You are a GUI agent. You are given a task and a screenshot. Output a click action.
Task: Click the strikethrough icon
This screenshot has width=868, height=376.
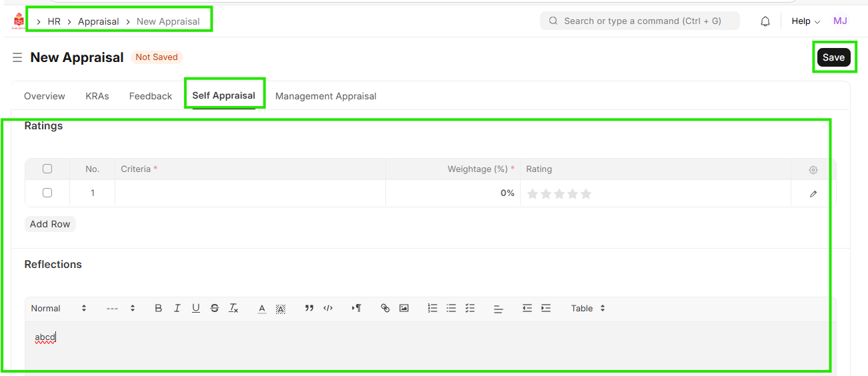215,308
